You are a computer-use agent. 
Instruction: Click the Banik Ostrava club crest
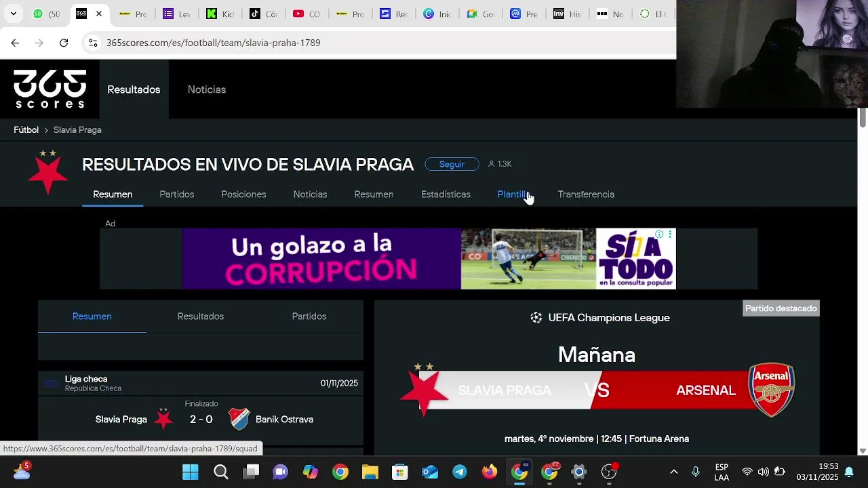(x=239, y=419)
